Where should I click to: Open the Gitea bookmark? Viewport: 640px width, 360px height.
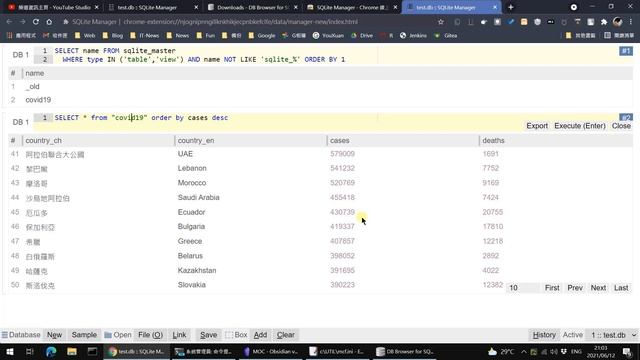coord(446,36)
